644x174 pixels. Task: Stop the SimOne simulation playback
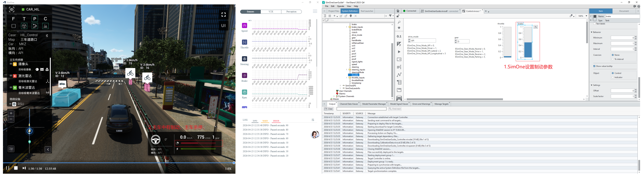click(x=16, y=168)
